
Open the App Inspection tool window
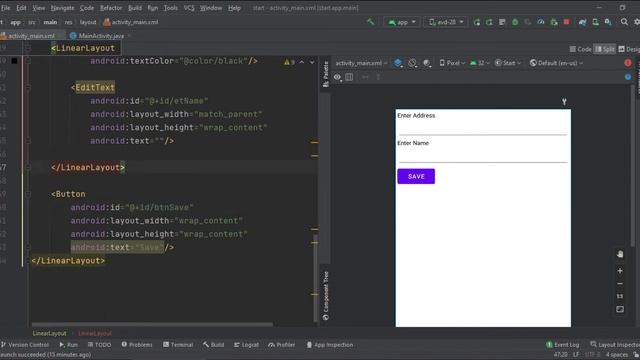[x=330, y=345]
